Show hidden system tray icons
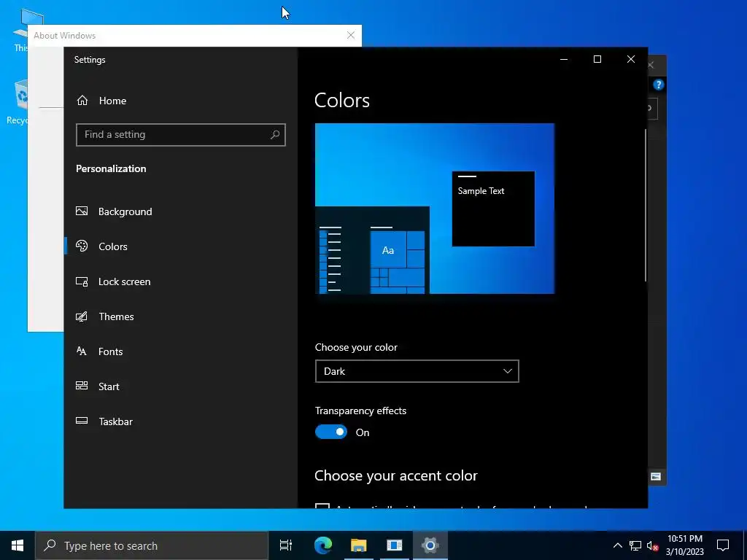747x560 pixels. [x=617, y=545]
